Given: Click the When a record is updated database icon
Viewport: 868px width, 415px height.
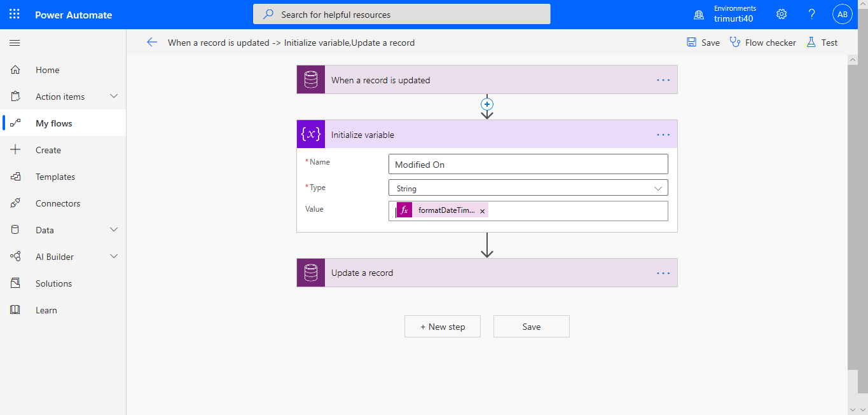Looking at the screenshot, I should coord(310,79).
